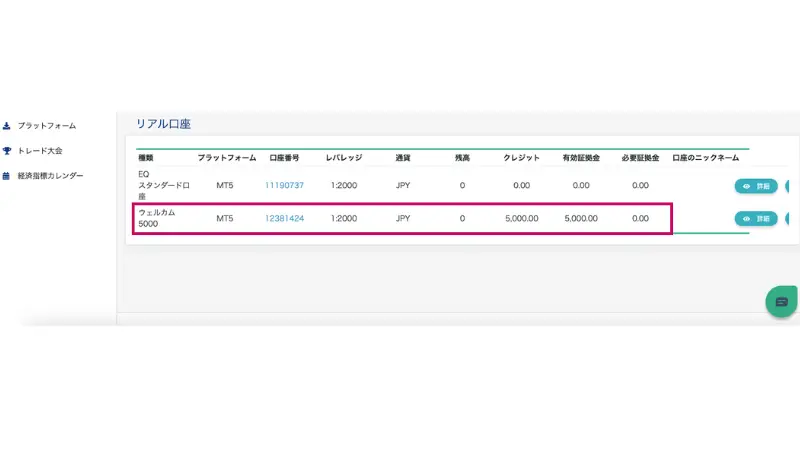Click the 通貨 column header

point(403,158)
